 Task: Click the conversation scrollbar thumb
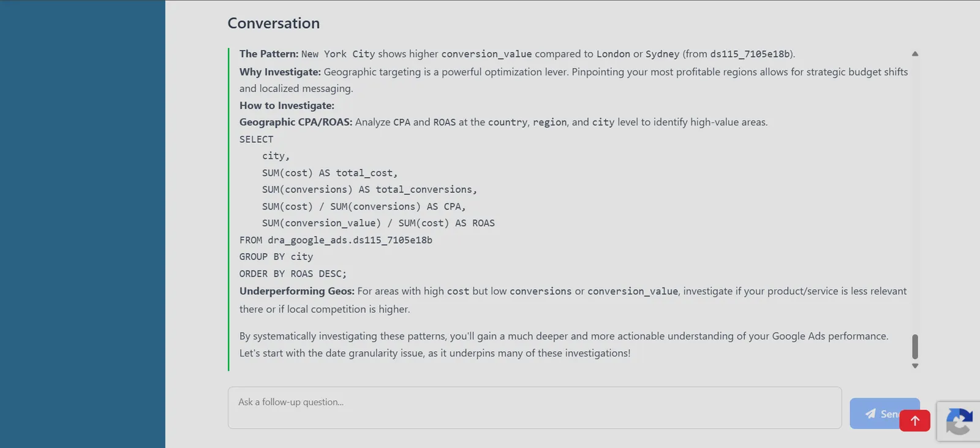pyautogui.click(x=915, y=347)
